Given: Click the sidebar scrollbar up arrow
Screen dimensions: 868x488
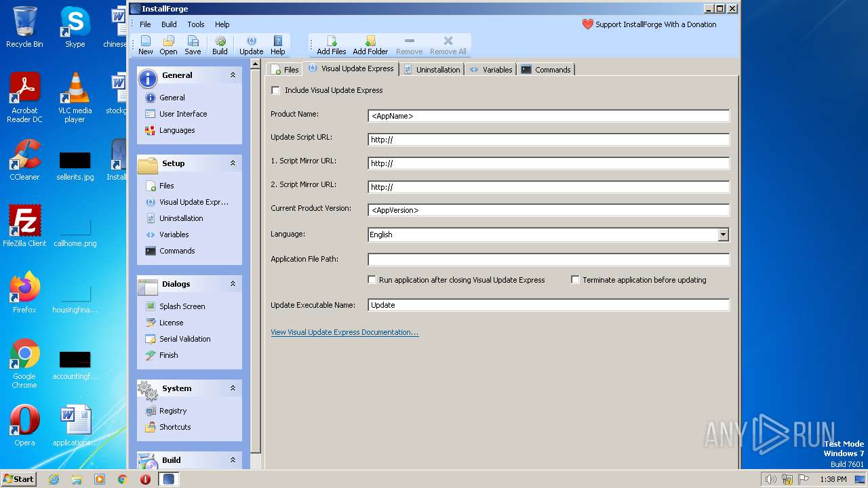Looking at the screenshot, I should (x=256, y=64).
